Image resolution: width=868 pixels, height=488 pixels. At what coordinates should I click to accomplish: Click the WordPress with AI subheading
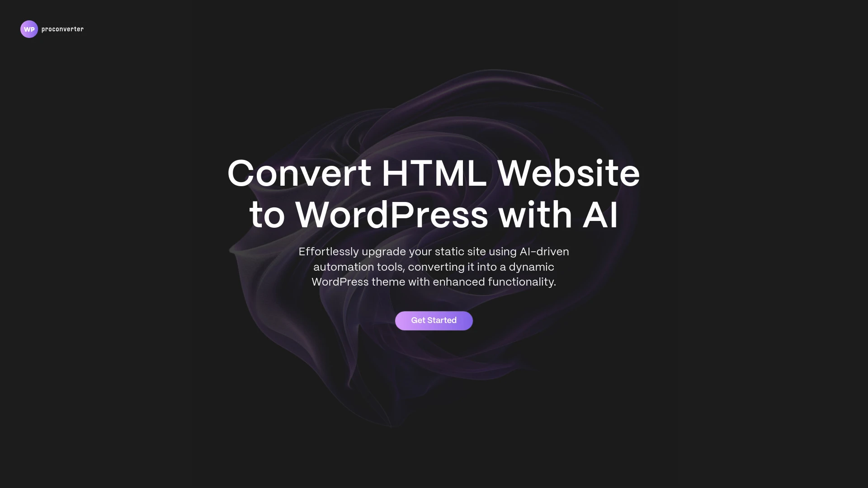pos(434,214)
